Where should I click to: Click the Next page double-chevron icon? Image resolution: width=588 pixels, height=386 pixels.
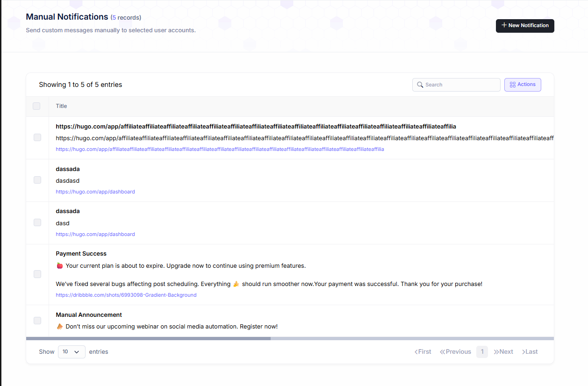496,352
